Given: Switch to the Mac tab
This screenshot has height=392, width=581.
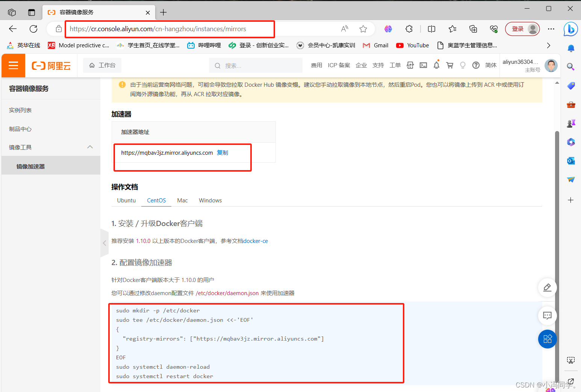Looking at the screenshot, I should pos(182,201).
